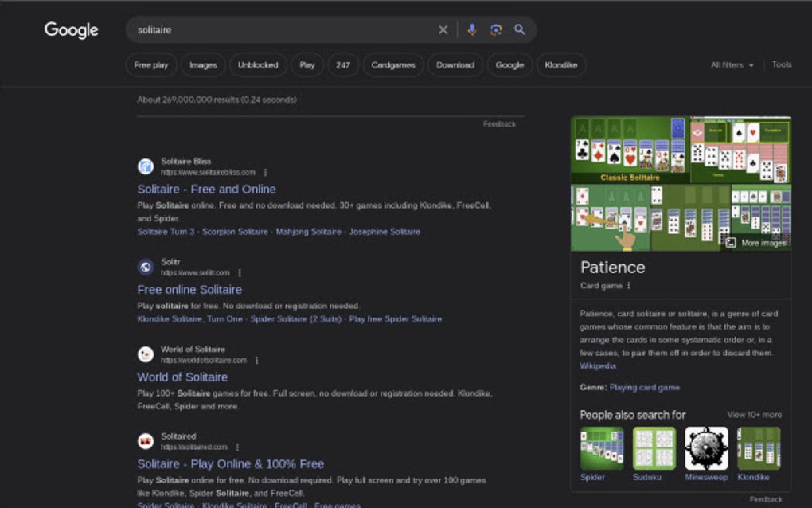Click the Solitr globe favicon

point(146,267)
